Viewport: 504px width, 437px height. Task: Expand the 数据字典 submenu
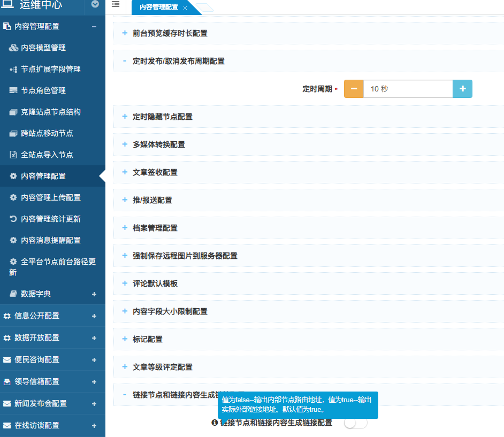pos(94,294)
